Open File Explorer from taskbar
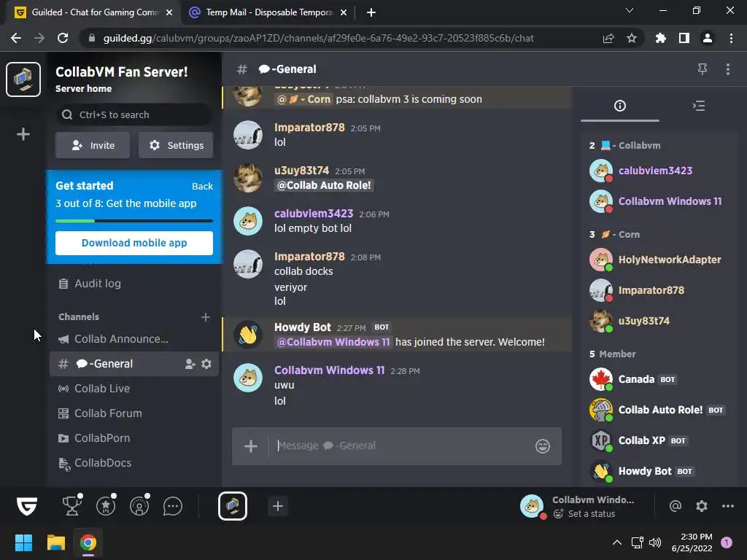Image resolution: width=747 pixels, height=560 pixels. 55,542
